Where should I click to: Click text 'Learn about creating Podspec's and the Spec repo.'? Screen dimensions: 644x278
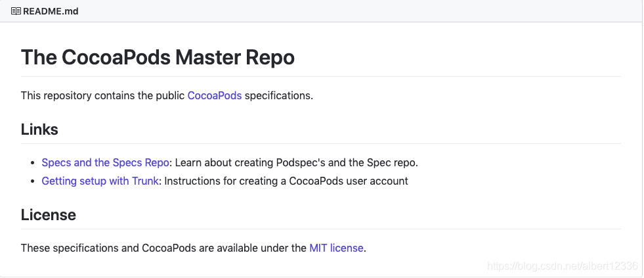297,163
